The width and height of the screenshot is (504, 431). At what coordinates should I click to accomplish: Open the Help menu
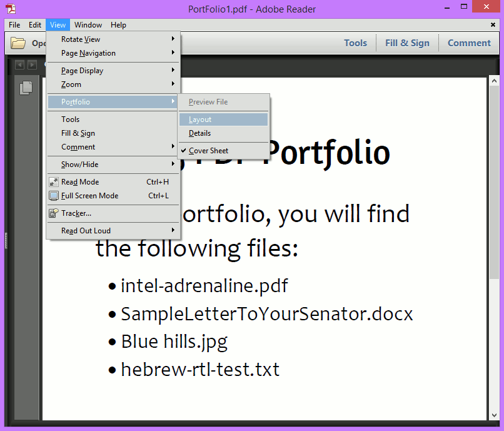tap(118, 25)
